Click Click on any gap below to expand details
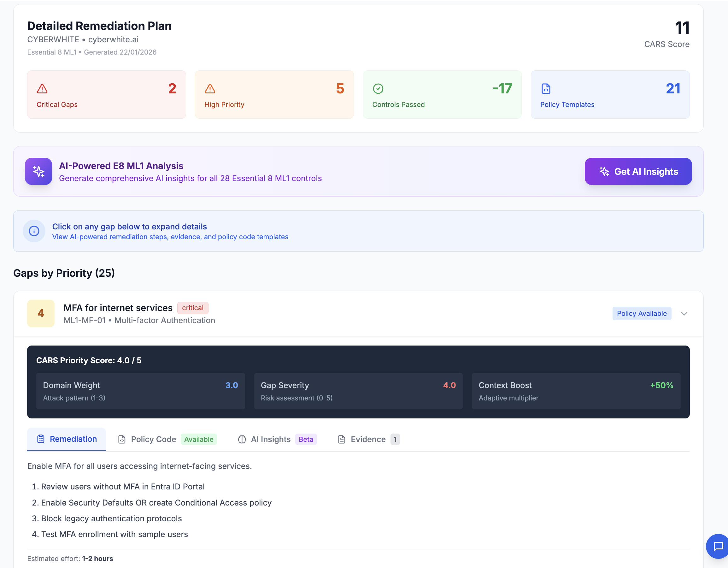 [x=129, y=227]
